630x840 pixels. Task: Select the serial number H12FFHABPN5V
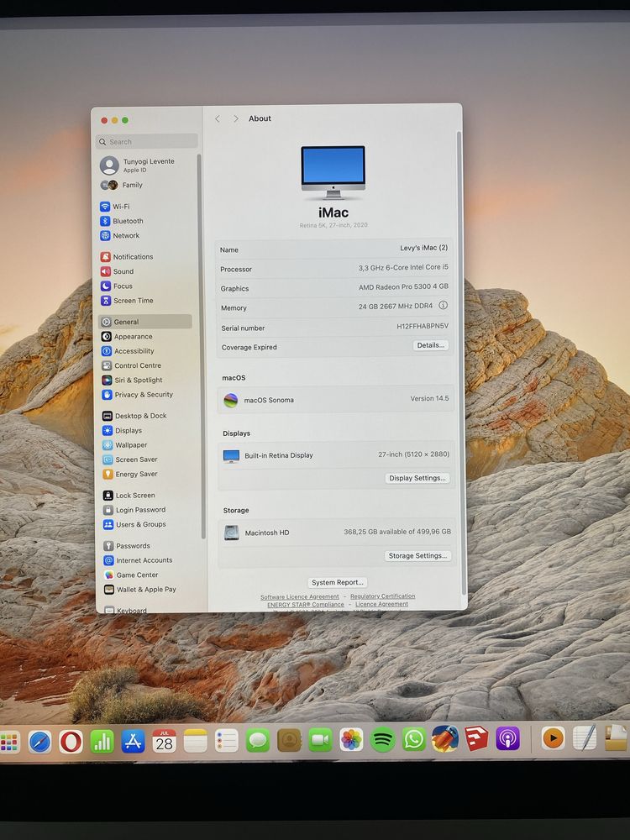point(423,326)
